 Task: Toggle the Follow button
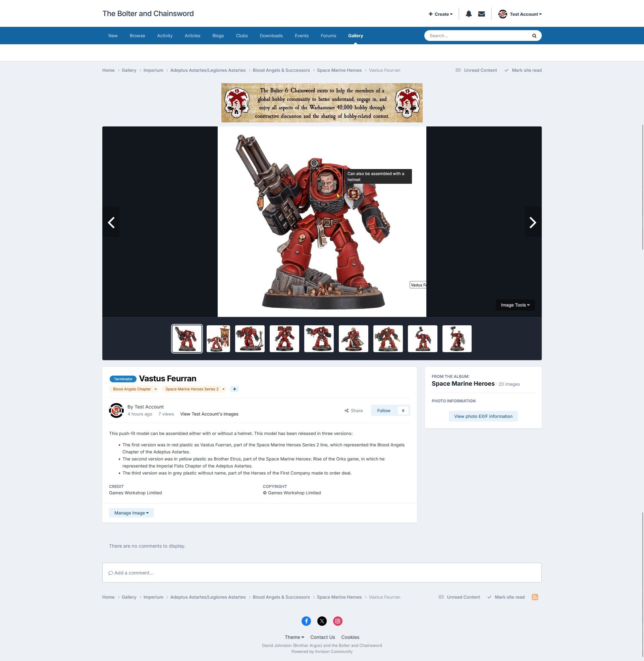tap(384, 410)
